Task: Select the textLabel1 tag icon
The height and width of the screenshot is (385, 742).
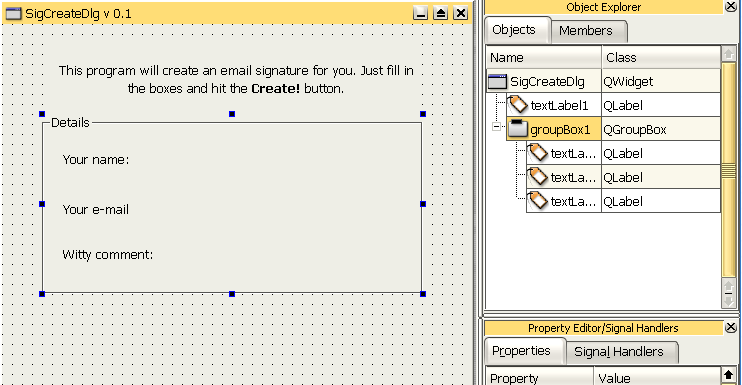Action: [517, 105]
